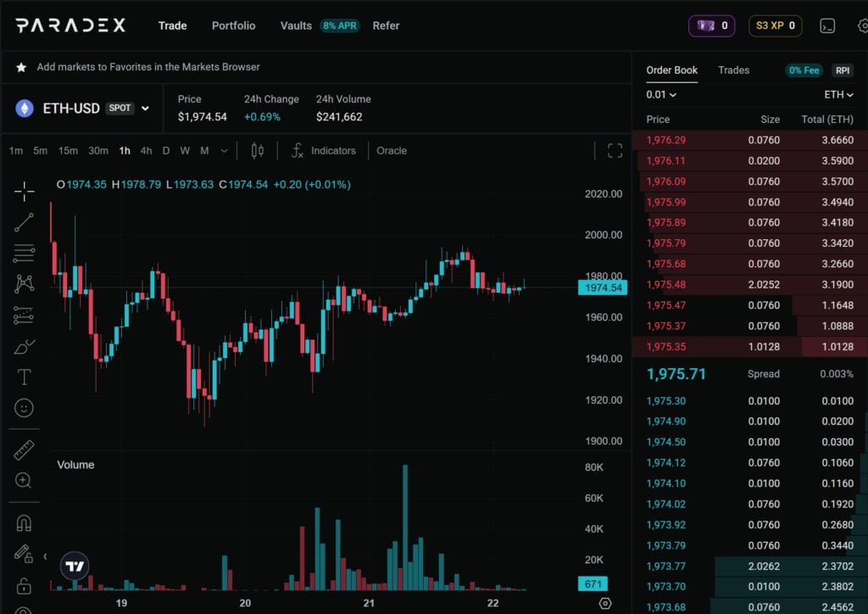Click the teal 0% Fee badge

coord(803,70)
